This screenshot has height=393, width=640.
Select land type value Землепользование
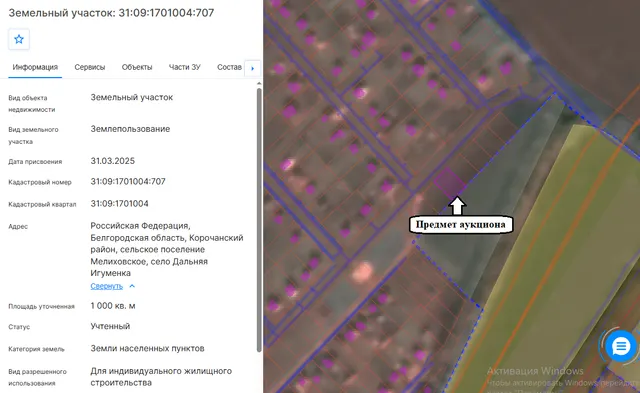pyautogui.click(x=130, y=129)
